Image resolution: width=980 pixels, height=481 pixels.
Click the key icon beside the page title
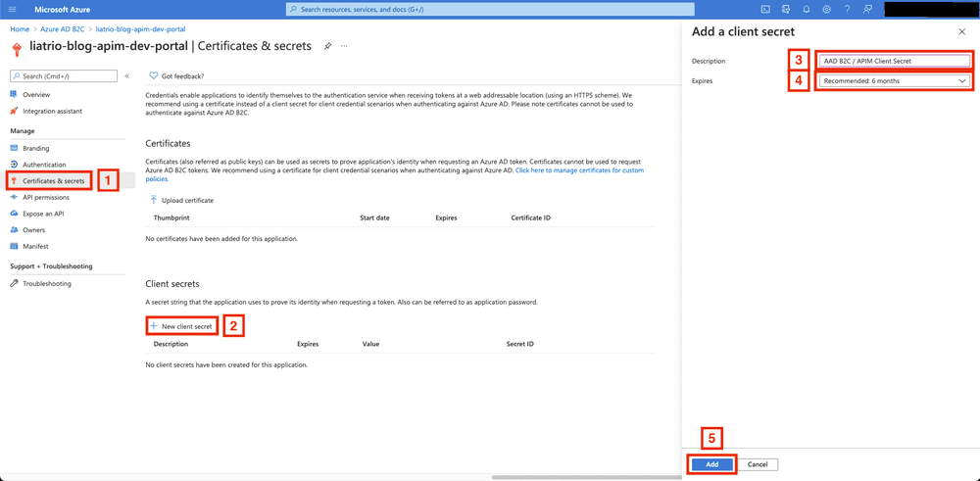pyautogui.click(x=17, y=49)
